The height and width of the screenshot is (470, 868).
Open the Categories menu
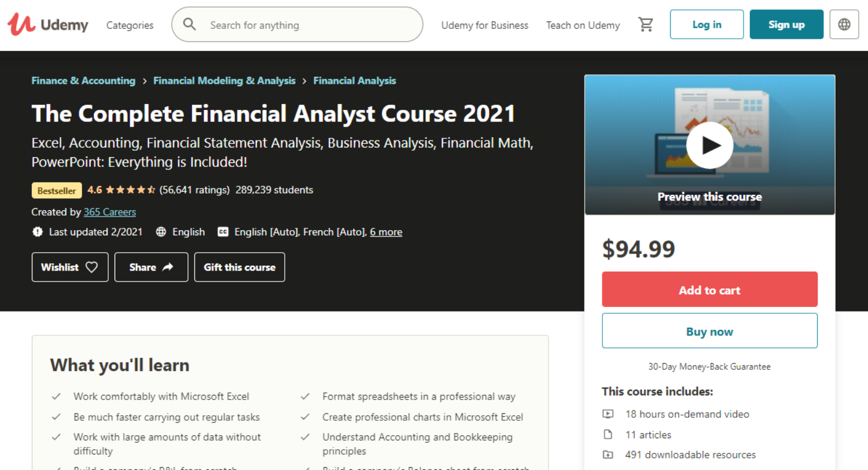click(130, 25)
